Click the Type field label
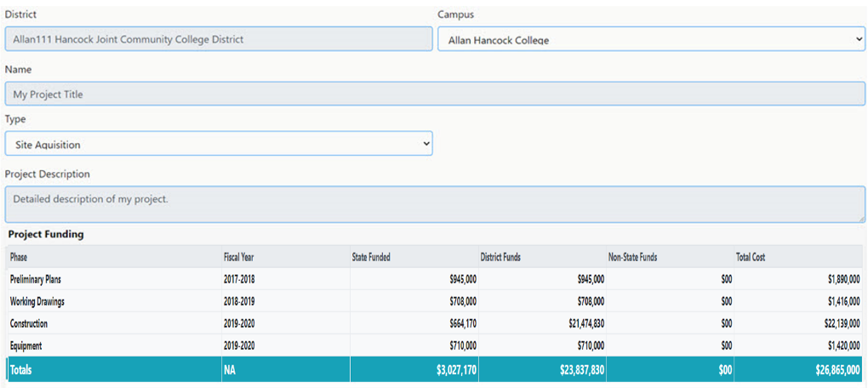The image size is (868, 388). pos(15,119)
